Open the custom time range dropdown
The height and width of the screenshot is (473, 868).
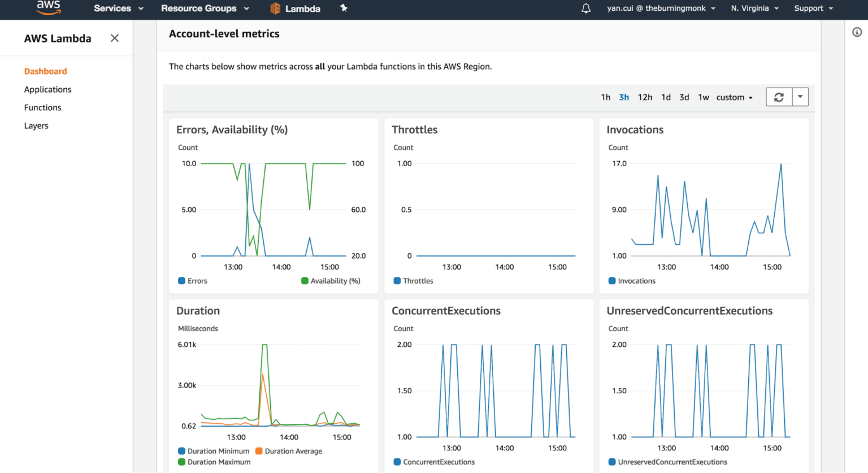tap(734, 97)
